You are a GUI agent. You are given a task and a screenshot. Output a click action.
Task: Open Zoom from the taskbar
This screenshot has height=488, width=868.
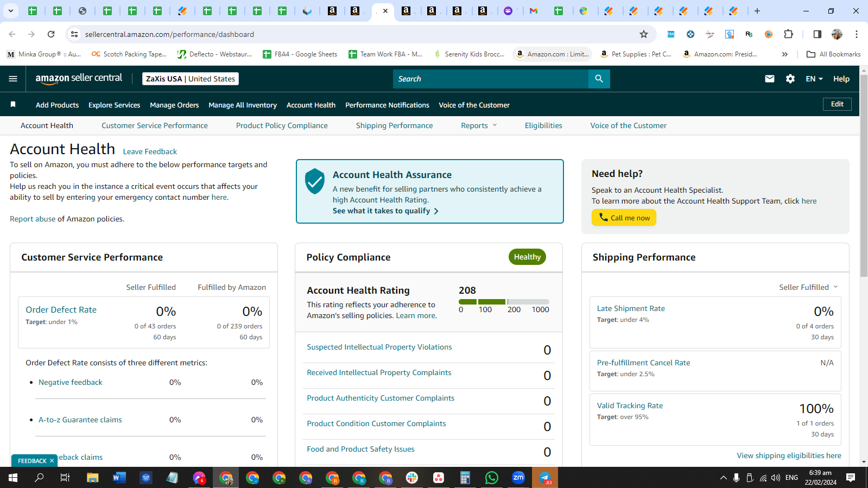point(518,478)
